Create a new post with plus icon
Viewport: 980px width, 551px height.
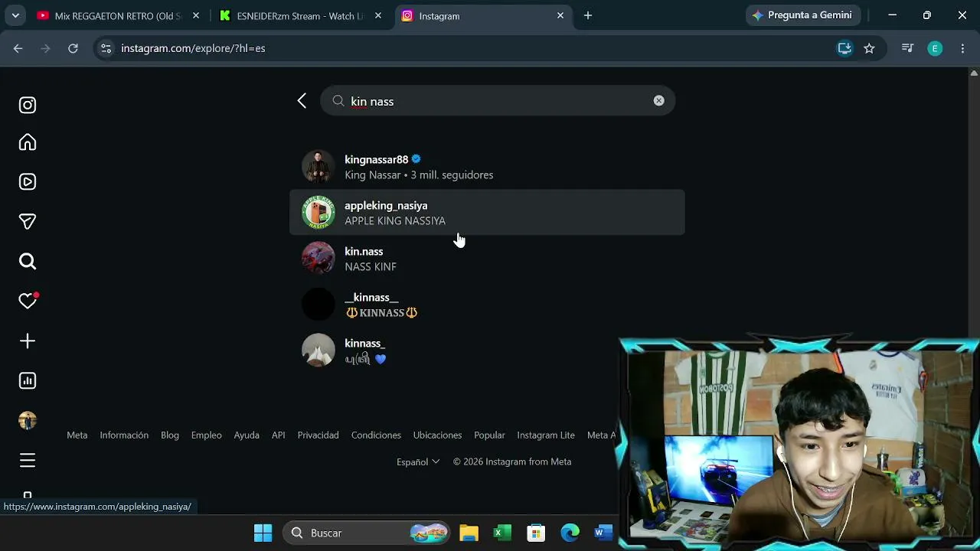[x=28, y=341]
